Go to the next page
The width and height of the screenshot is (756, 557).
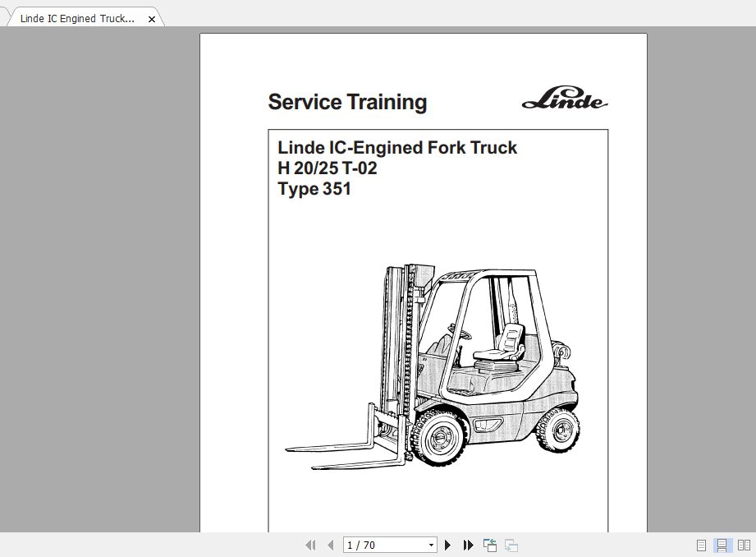[x=447, y=545]
